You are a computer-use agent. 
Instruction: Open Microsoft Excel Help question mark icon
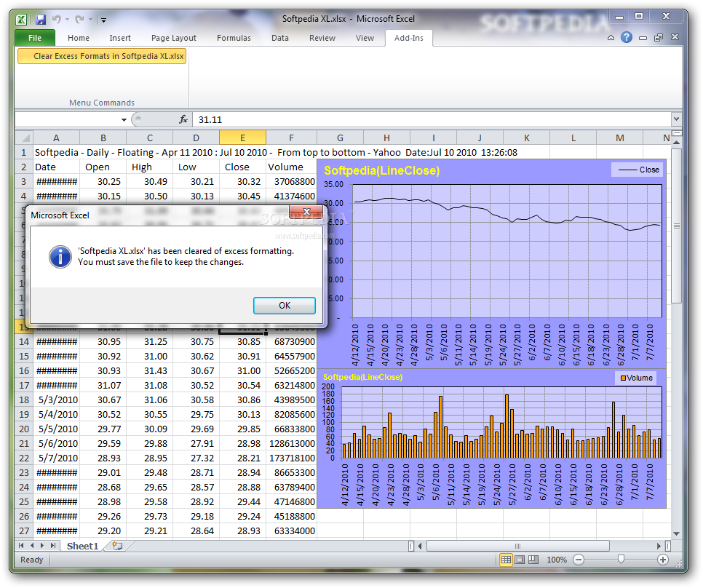click(x=627, y=37)
